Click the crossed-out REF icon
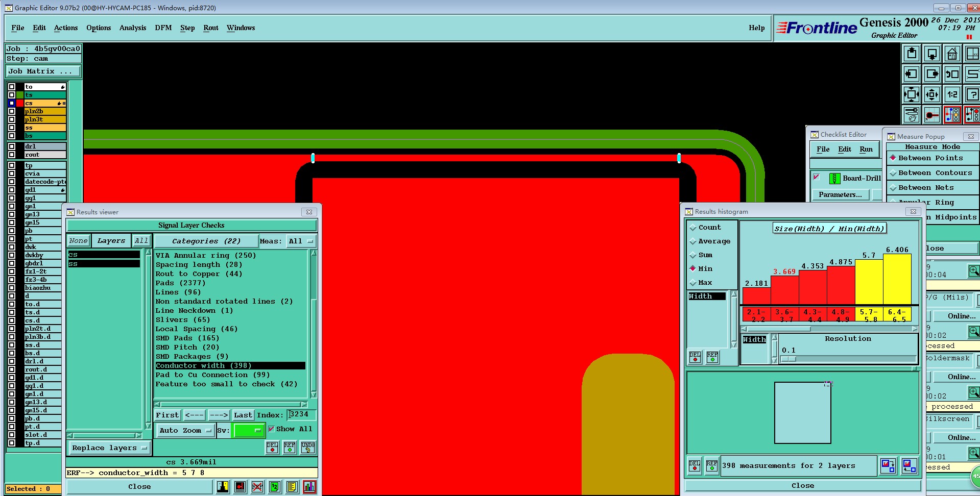This screenshot has width=980, height=496. pyautogui.click(x=257, y=487)
